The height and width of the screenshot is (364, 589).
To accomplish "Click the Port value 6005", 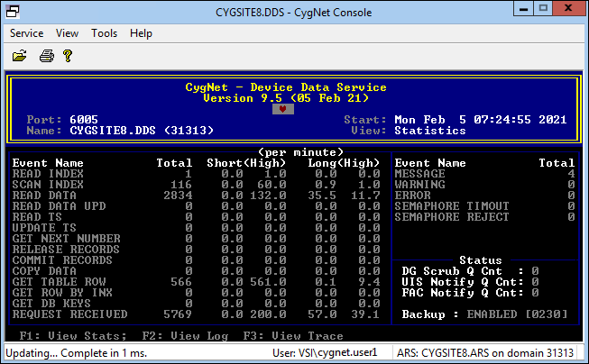I will pos(84,120).
